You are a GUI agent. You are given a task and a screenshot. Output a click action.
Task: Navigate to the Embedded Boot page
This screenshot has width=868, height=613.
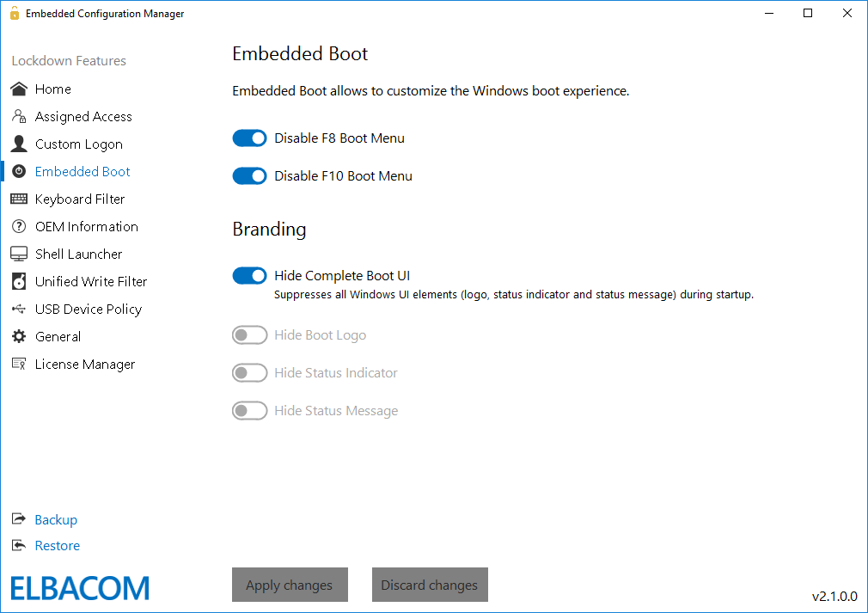[82, 171]
